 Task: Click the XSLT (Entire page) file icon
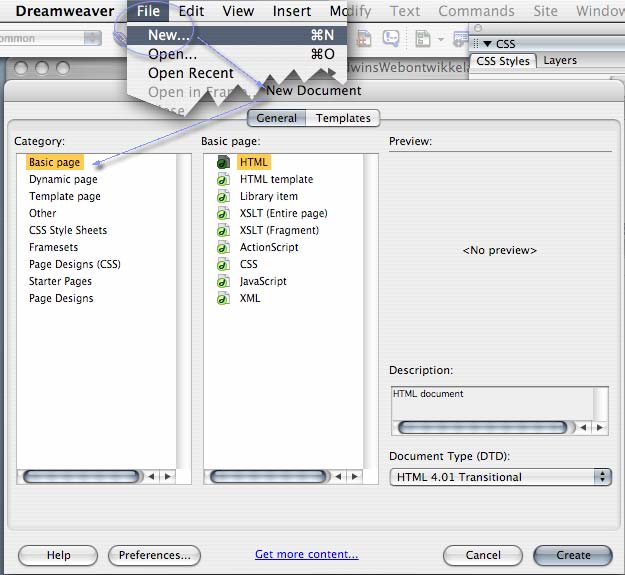click(x=223, y=214)
